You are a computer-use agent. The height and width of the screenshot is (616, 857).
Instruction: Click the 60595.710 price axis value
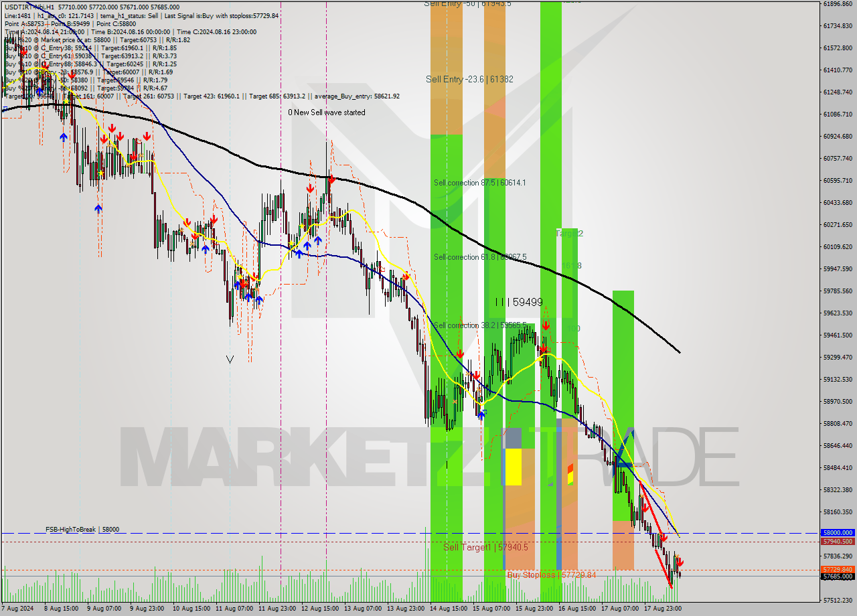(x=838, y=180)
